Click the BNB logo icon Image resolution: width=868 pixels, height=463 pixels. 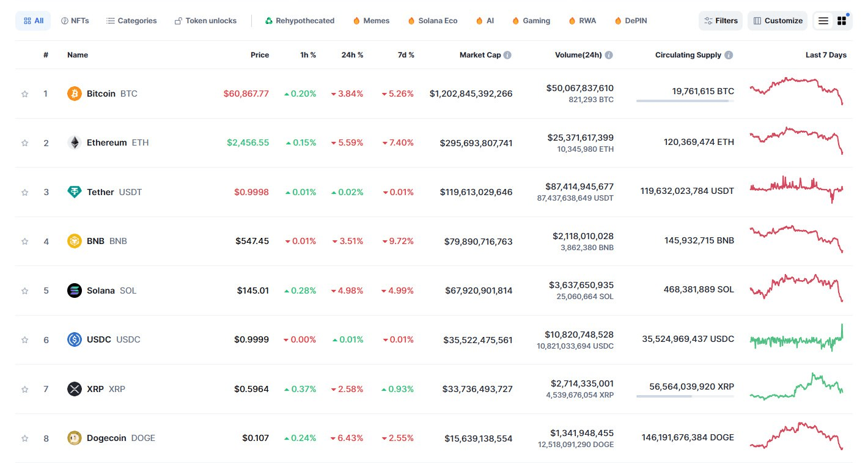pyautogui.click(x=74, y=241)
